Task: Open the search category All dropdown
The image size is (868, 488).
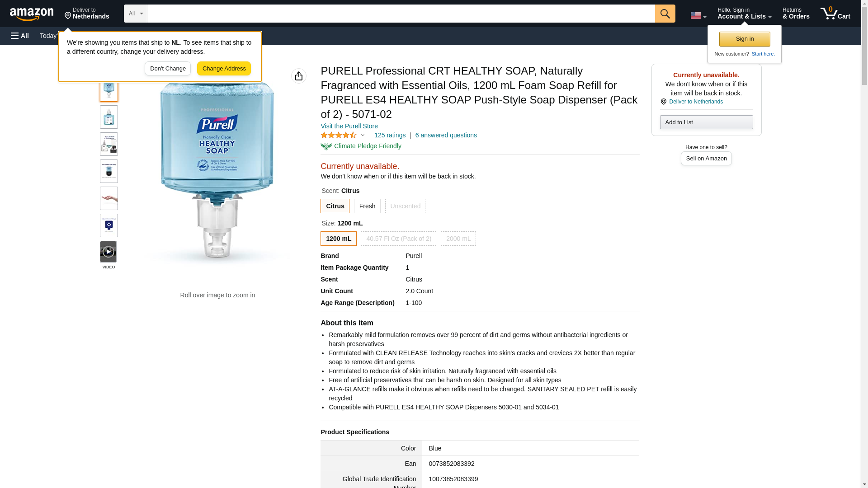Action: [135, 14]
